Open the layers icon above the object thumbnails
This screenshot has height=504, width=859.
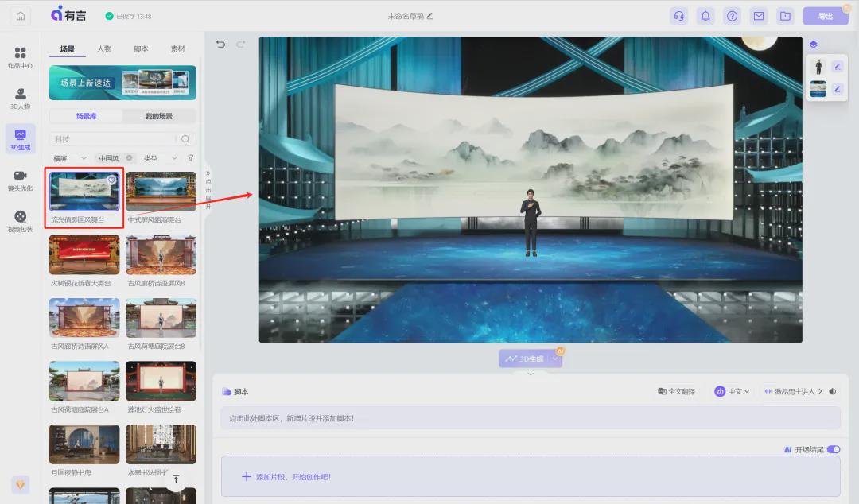point(813,45)
